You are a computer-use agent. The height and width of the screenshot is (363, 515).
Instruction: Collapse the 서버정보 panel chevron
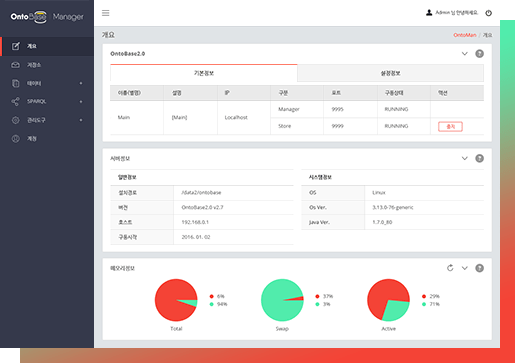465,158
